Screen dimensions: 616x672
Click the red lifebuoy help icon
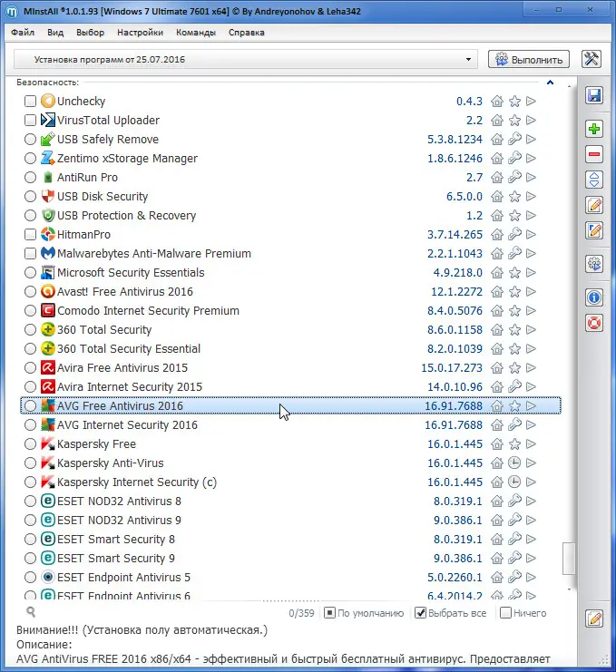tap(594, 323)
